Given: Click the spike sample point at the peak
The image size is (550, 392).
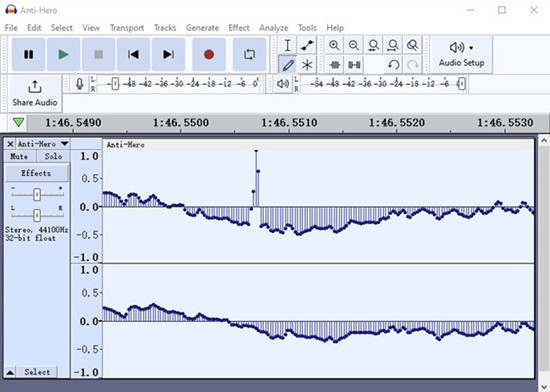Looking at the screenshot, I should click(x=256, y=151).
